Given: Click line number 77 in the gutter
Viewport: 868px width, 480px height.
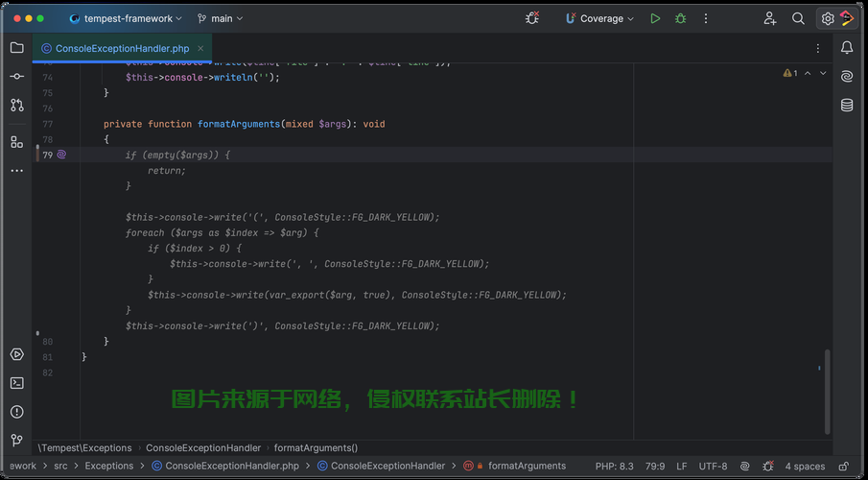Looking at the screenshot, I should click(48, 124).
